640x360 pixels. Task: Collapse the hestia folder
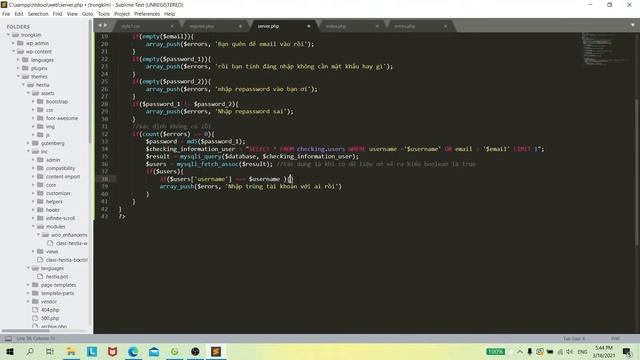pyautogui.click(x=23, y=84)
